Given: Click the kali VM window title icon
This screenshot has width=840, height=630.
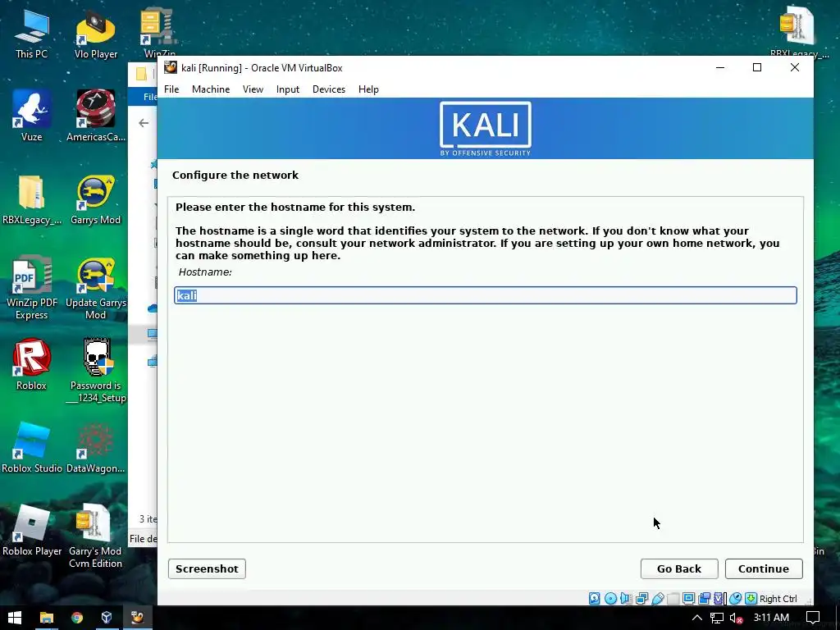Looking at the screenshot, I should point(171,67).
